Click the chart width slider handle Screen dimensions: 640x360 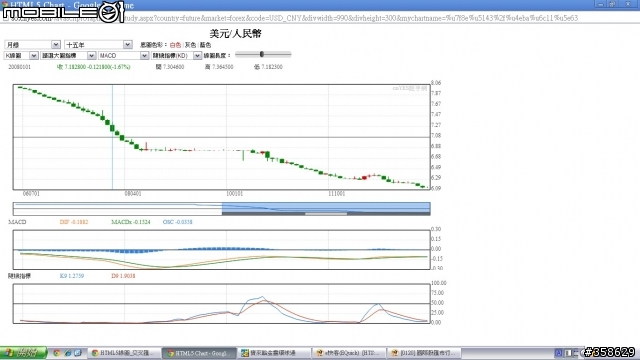click(x=262, y=54)
